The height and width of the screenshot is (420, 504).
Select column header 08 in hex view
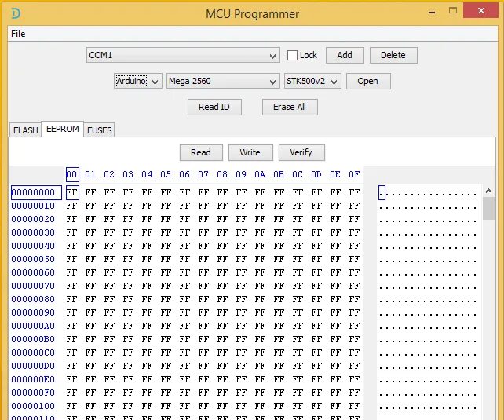[222, 174]
